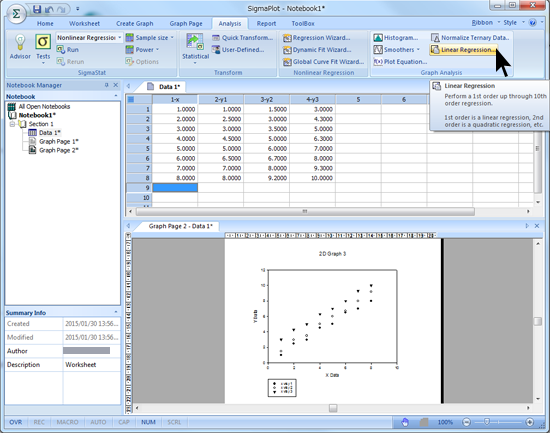
Task: Click the Undo icon in title bar
Action: tap(49, 9)
